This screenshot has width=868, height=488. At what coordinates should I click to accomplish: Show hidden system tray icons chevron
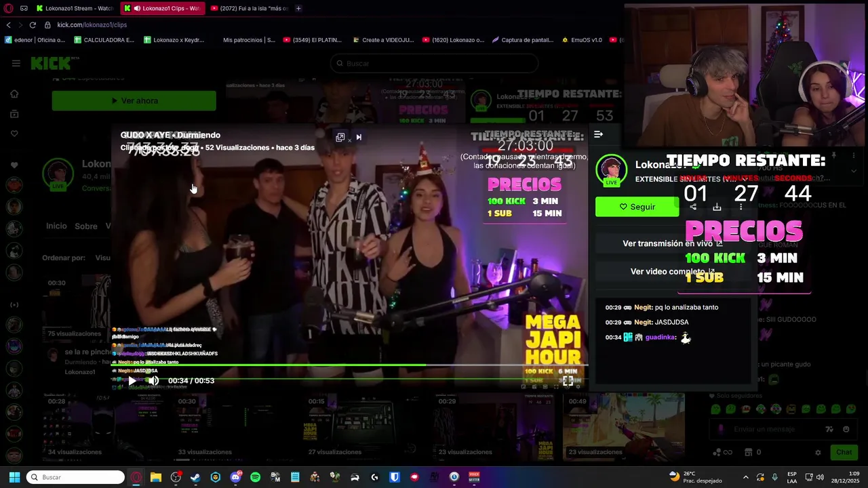coord(746,477)
